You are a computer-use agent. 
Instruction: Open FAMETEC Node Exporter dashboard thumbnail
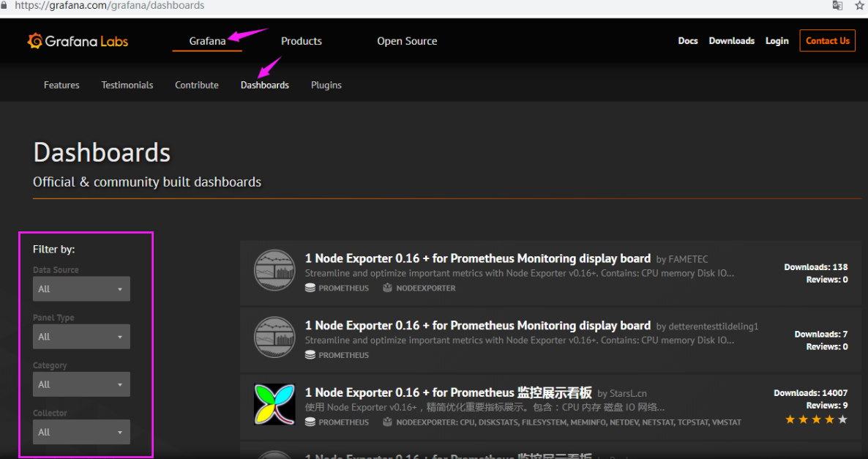coord(274,270)
